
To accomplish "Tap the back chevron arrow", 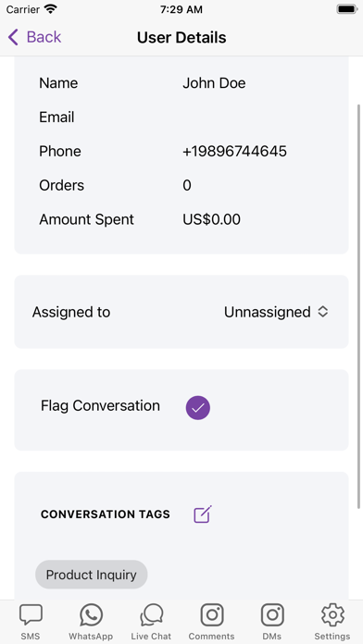I will (13, 37).
